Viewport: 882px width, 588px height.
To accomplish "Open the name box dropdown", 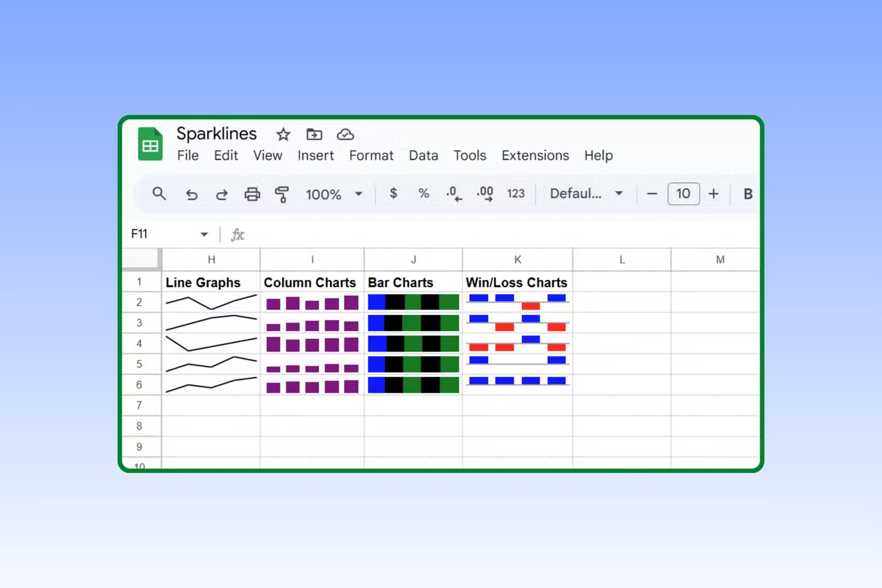I will 205,234.
